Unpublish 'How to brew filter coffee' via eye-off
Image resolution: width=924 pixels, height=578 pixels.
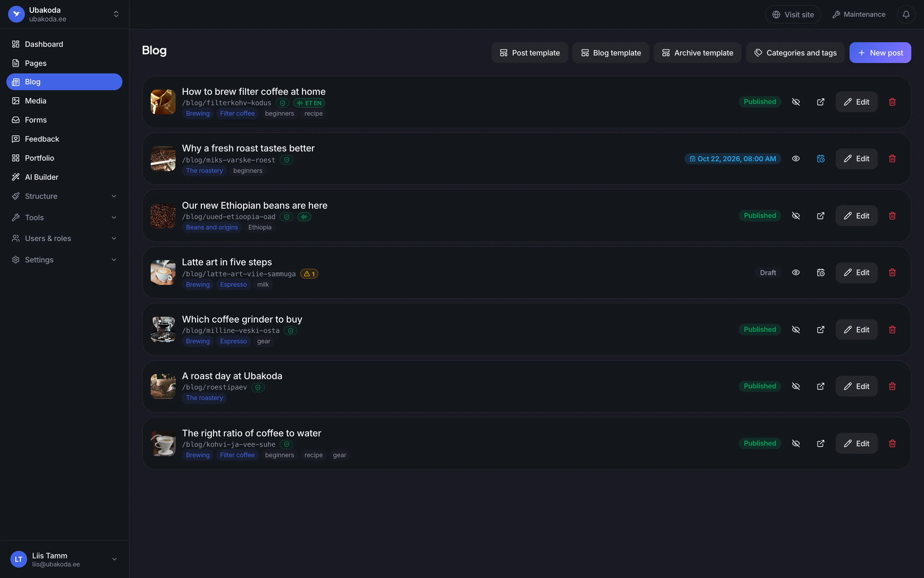pos(796,102)
